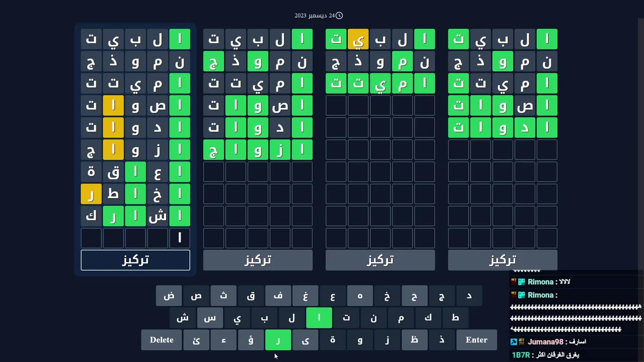644x362 pixels.
Task: Tap the green ا key on keyboard
Action: (319, 318)
